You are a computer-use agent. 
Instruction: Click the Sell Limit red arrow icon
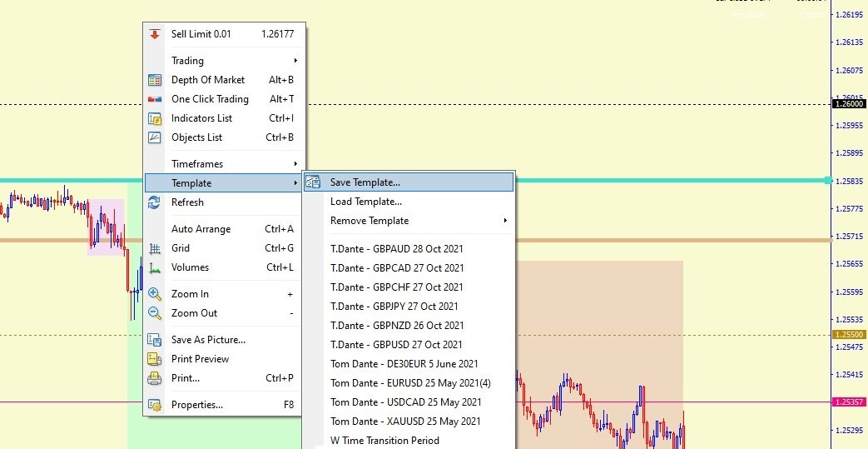tap(155, 34)
